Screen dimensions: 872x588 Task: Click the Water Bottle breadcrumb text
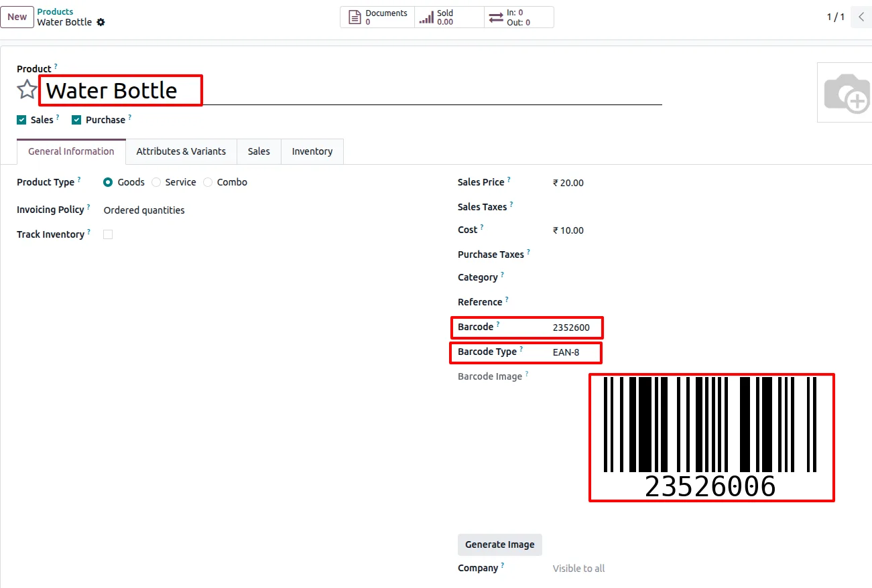click(x=64, y=22)
